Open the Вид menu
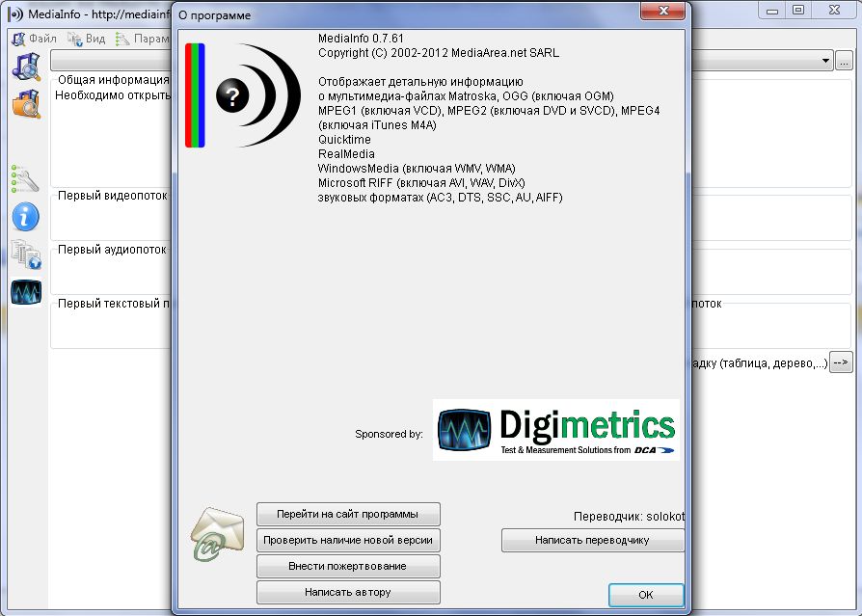This screenshot has width=862, height=616. (87, 39)
